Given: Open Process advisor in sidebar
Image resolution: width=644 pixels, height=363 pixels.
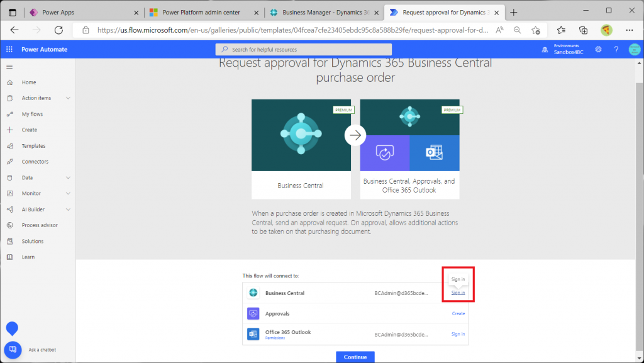Looking at the screenshot, I should click(40, 225).
